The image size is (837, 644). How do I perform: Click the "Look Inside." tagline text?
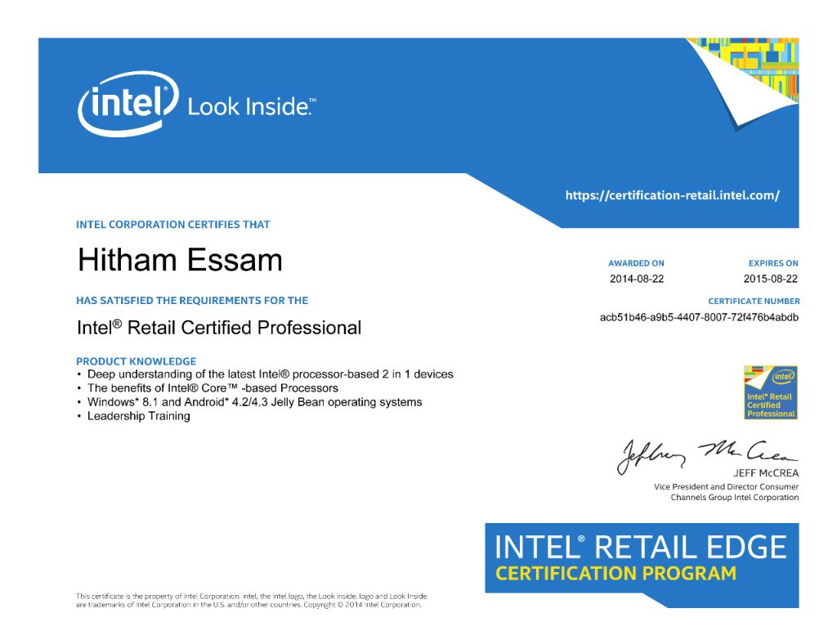[251, 106]
